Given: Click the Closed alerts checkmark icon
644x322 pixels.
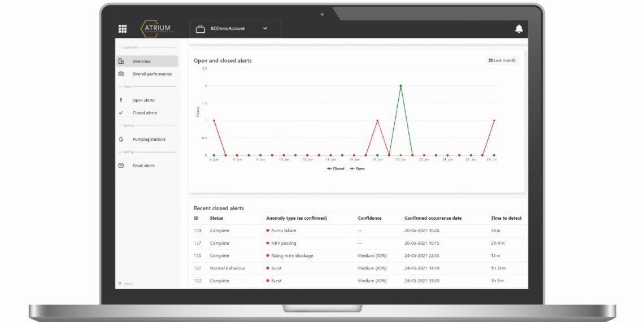Looking at the screenshot, I should pyautogui.click(x=121, y=113).
